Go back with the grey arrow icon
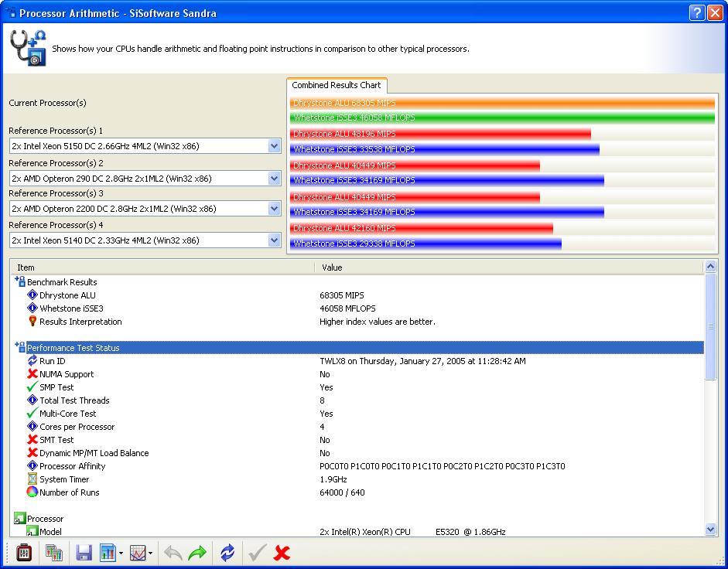Screen dimensions: 728x569 coord(173,553)
